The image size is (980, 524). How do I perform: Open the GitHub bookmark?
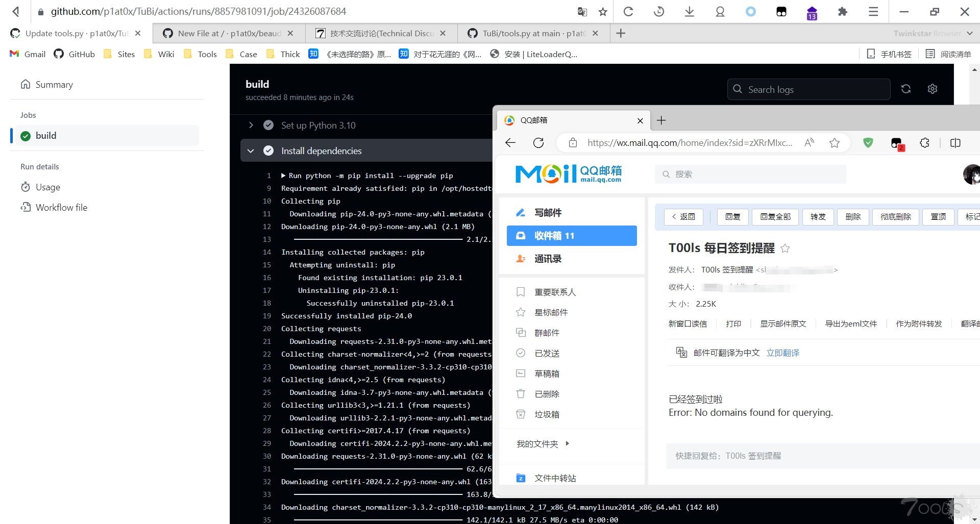[x=75, y=54]
